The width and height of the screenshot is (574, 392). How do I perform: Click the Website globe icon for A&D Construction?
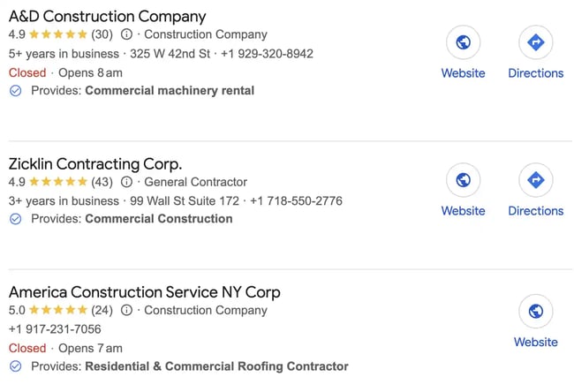click(463, 42)
